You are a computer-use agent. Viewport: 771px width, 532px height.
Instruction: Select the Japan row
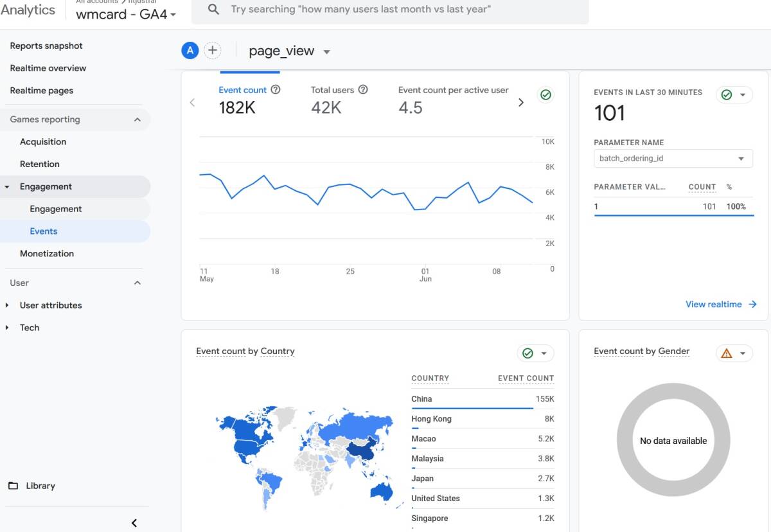[x=483, y=479]
